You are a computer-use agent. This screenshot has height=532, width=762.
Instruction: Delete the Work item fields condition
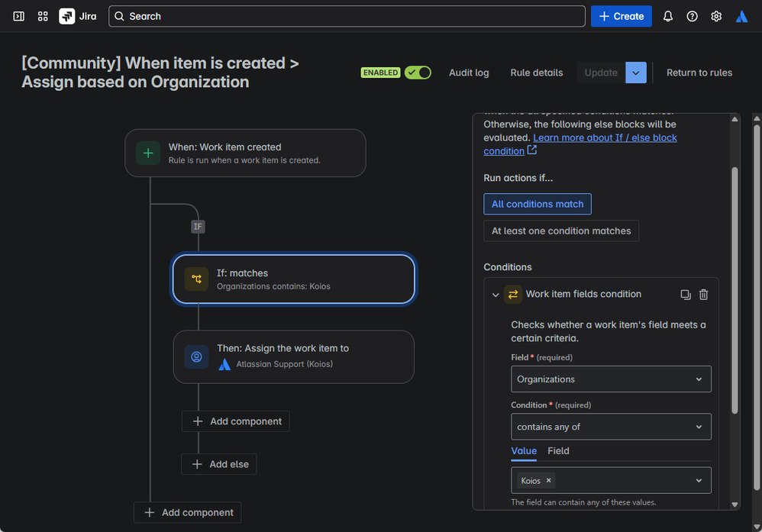point(703,295)
